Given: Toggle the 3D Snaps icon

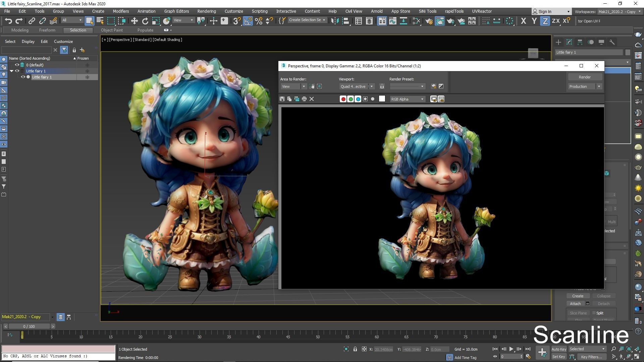Looking at the screenshot, I should pos(237,21).
